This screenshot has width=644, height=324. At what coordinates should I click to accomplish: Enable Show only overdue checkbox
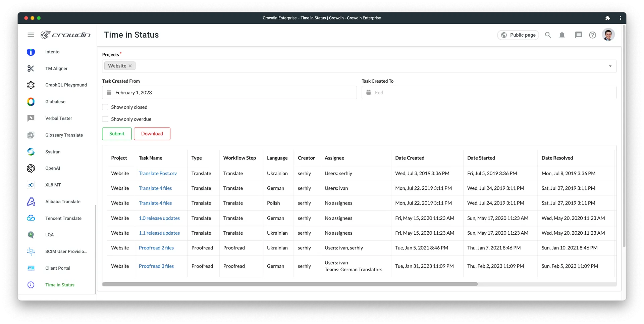pos(105,119)
